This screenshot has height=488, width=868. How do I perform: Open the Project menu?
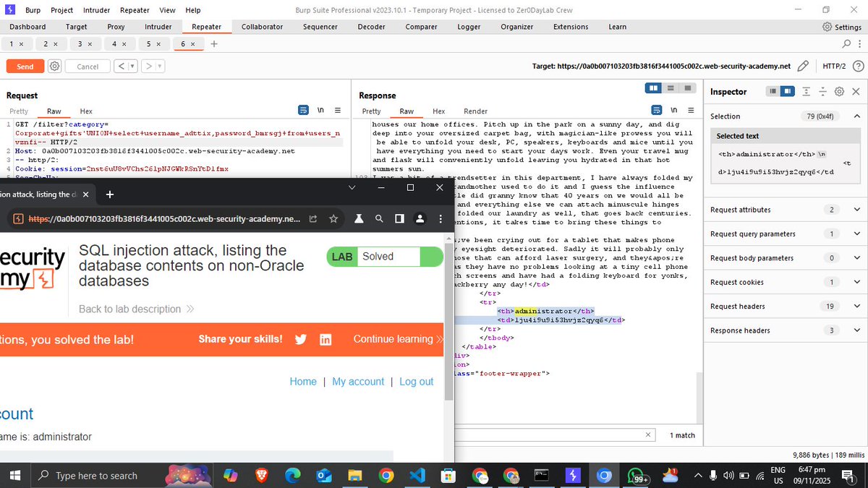tap(62, 10)
